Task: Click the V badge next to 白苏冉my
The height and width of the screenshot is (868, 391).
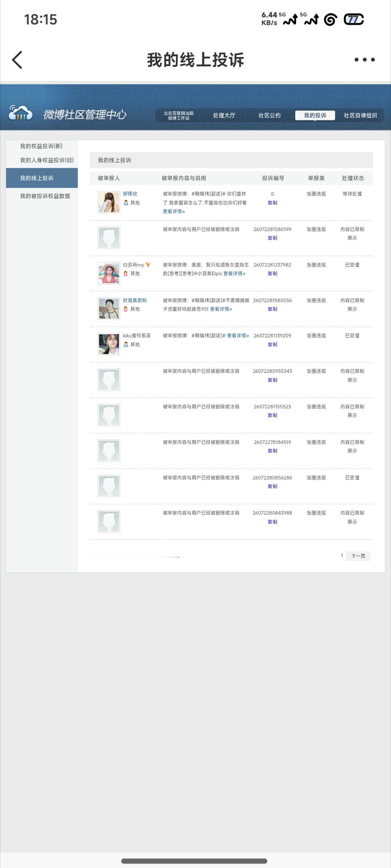Action: (148, 265)
